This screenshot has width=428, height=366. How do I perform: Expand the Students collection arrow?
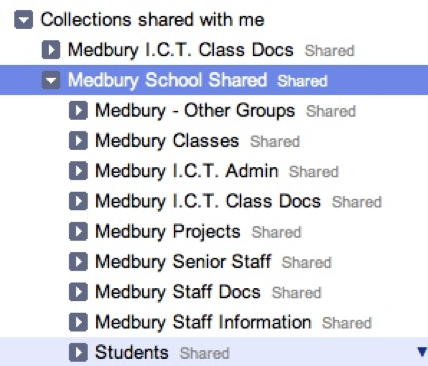78,352
